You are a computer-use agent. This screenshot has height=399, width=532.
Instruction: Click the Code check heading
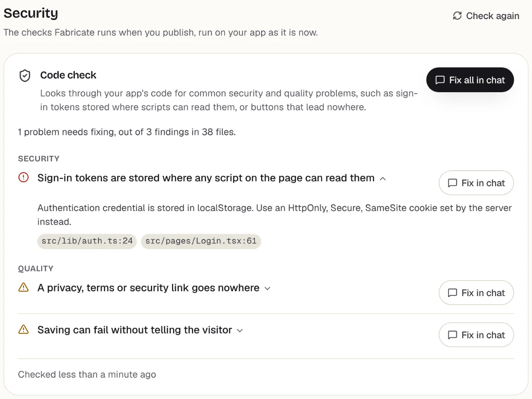[68, 75]
